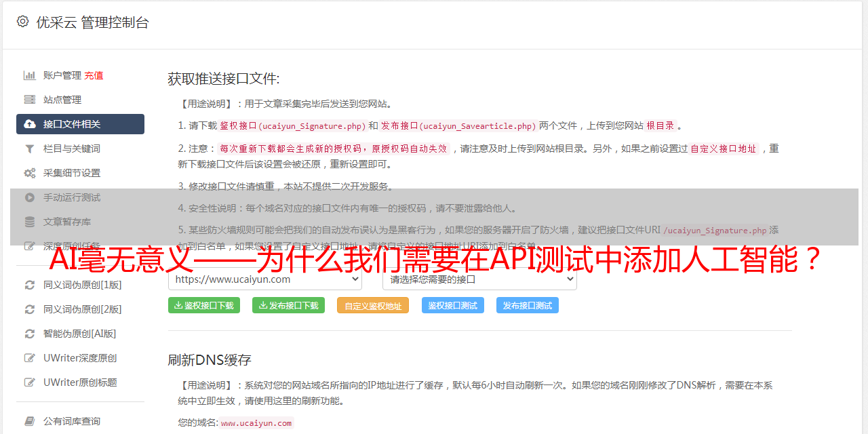Click the gears icon for 采集细节设置
868x434 pixels.
[30, 173]
